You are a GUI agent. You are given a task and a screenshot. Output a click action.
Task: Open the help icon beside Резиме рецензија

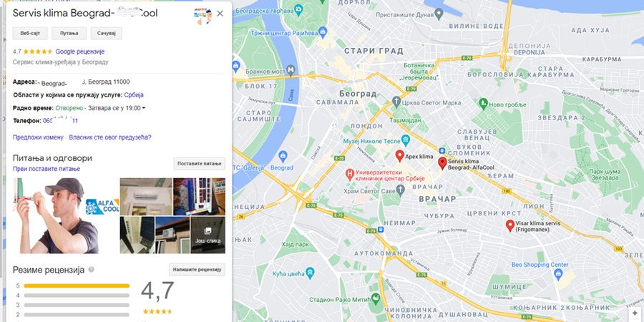(x=91, y=270)
